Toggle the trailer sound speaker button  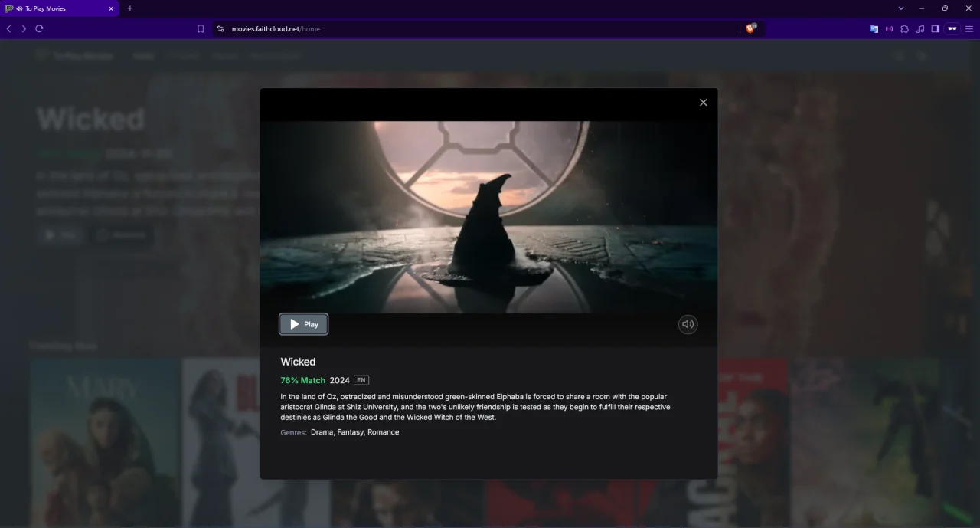(688, 324)
